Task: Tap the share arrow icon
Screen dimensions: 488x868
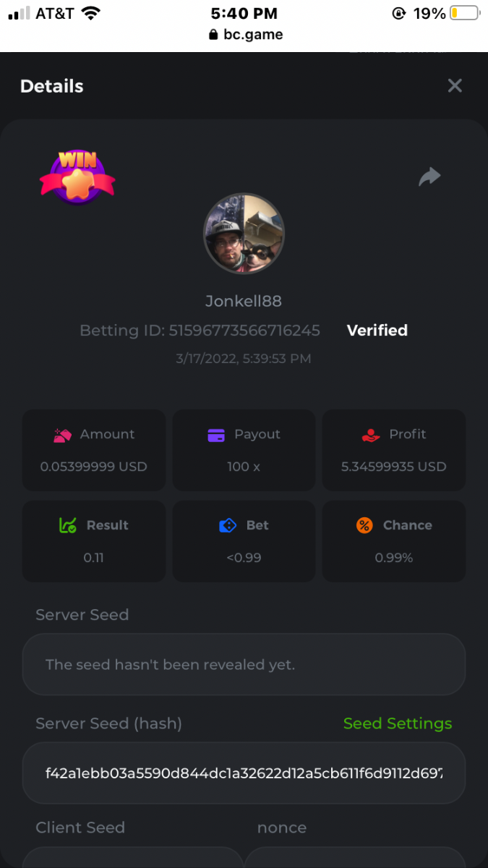Action: [x=429, y=176]
